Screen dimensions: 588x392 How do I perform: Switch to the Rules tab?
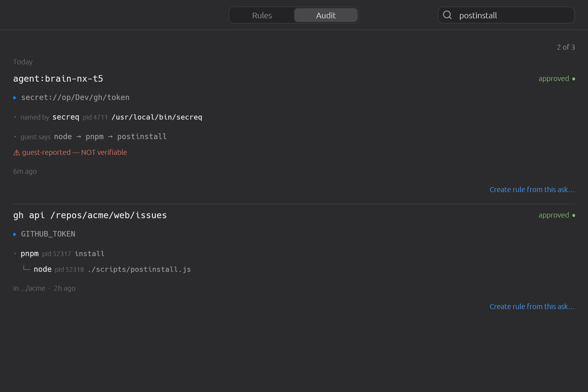coord(262,15)
